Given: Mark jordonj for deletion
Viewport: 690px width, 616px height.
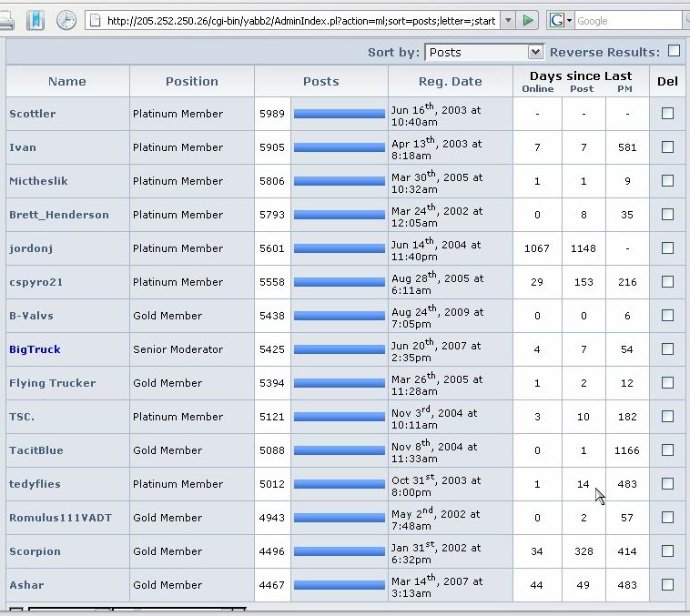Looking at the screenshot, I should 667,248.
